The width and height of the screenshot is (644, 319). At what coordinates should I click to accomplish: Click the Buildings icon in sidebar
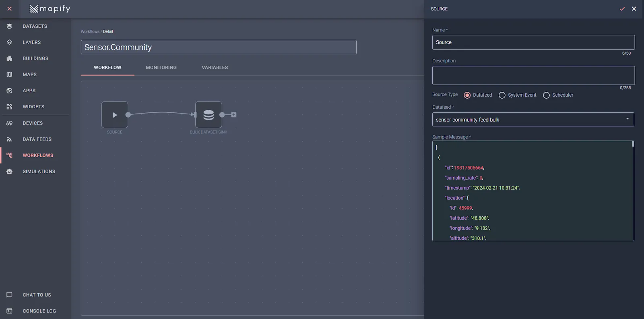[x=9, y=58]
